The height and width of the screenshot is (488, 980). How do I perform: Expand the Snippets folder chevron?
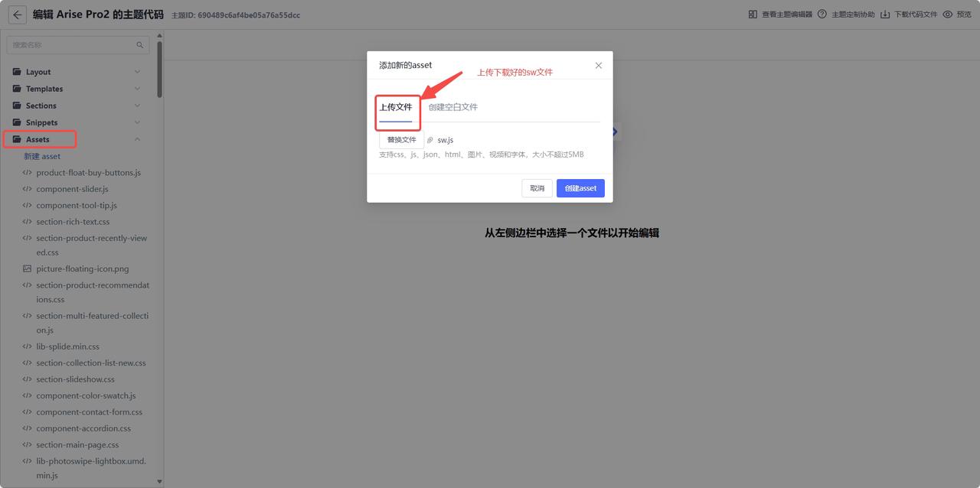point(138,122)
